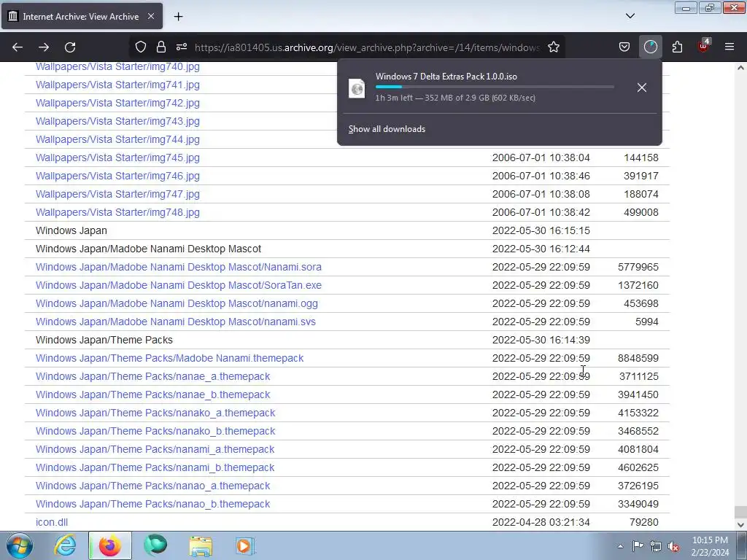This screenshot has width=747, height=560.
Task: Open Wallpapers/Vista Starter/img740.jpg link
Action: tap(117, 66)
